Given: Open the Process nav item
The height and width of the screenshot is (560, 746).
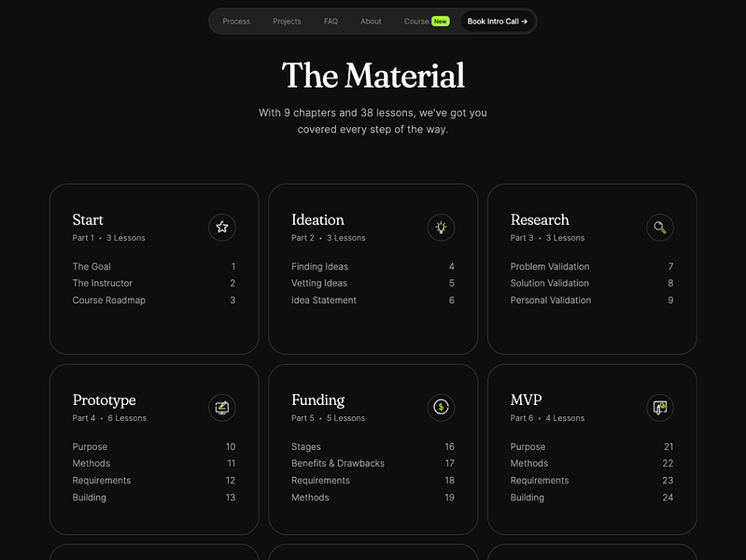Looking at the screenshot, I should click(236, 21).
